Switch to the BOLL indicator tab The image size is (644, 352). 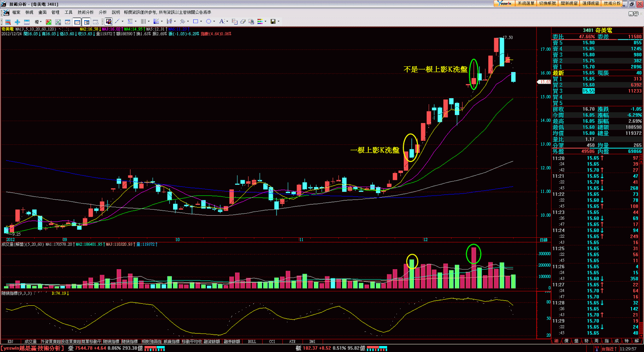[x=252, y=342]
